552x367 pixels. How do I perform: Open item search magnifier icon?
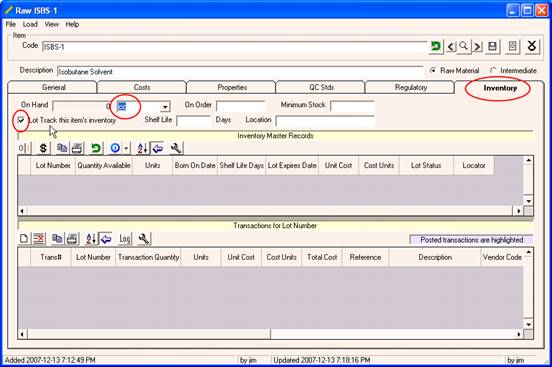coord(464,46)
